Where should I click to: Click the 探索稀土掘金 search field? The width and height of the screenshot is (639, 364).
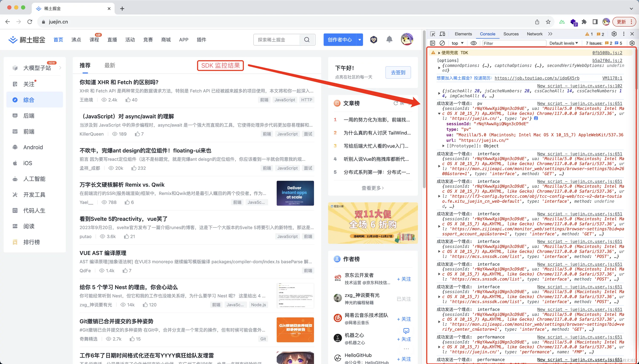[x=276, y=39]
